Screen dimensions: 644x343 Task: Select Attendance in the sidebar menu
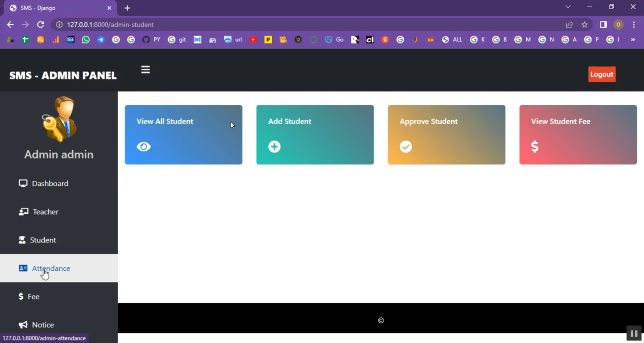pos(51,268)
